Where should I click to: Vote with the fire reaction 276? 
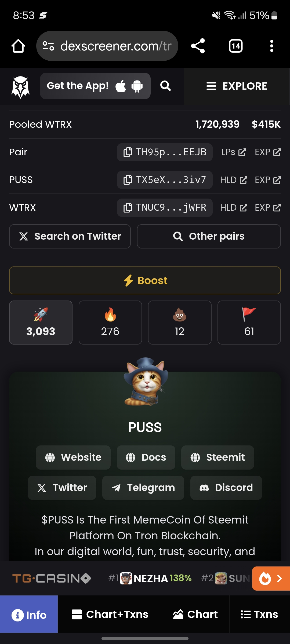click(110, 323)
